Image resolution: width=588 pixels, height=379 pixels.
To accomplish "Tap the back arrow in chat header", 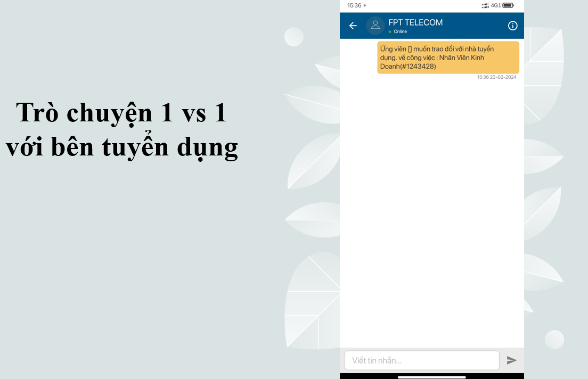I will pyautogui.click(x=353, y=26).
